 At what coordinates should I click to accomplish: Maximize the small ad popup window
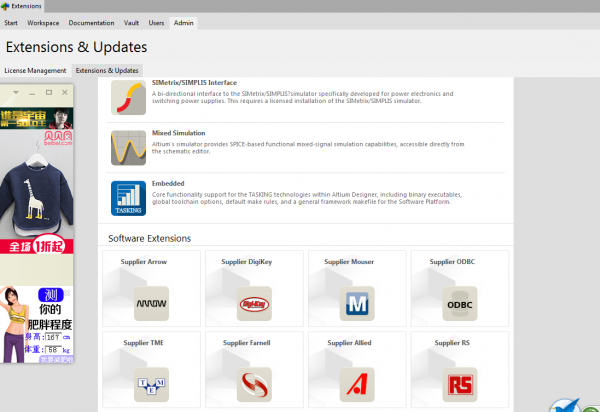point(49,93)
